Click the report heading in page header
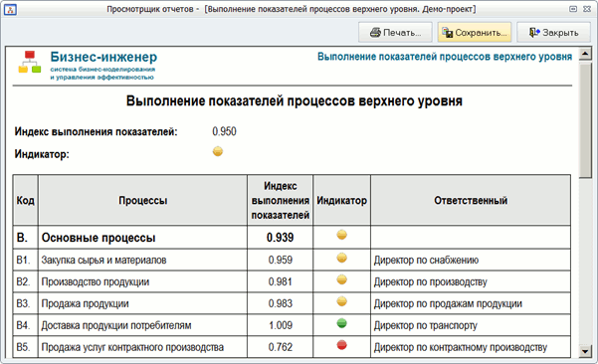 point(445,57)
